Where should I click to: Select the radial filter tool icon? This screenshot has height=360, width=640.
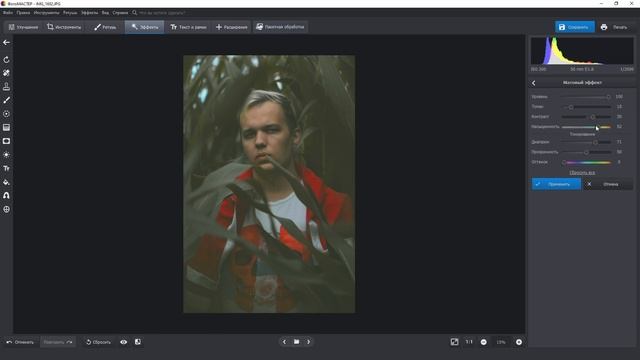[x=6, y=114]
